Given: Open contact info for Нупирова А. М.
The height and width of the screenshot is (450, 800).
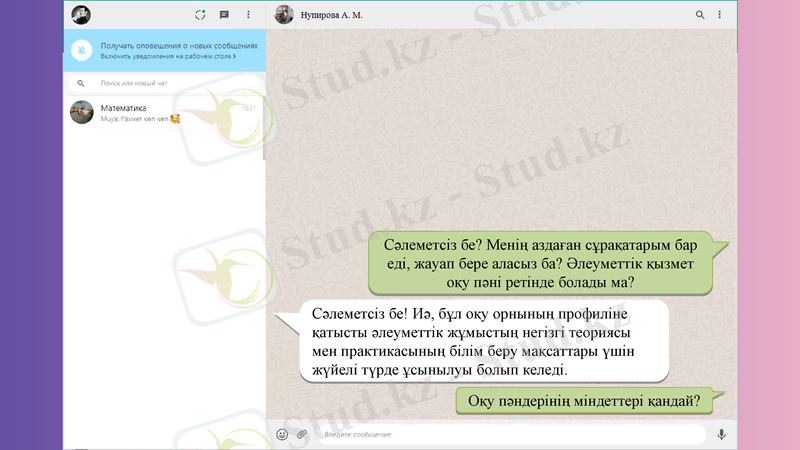Looking at the screenshot, I should point(332,15).
